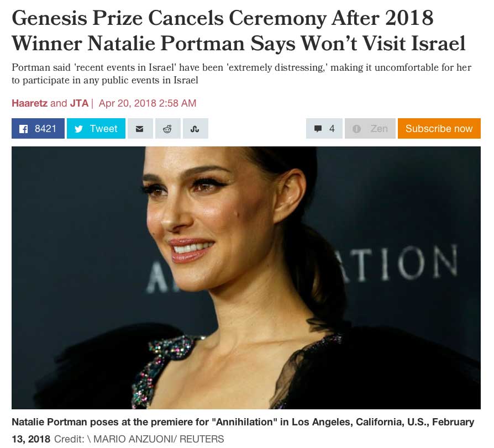This screenshot has height=448, width=494.
Task: Toggle Zen reading mode
Action: pyautogui.click(x=370, y=129)
